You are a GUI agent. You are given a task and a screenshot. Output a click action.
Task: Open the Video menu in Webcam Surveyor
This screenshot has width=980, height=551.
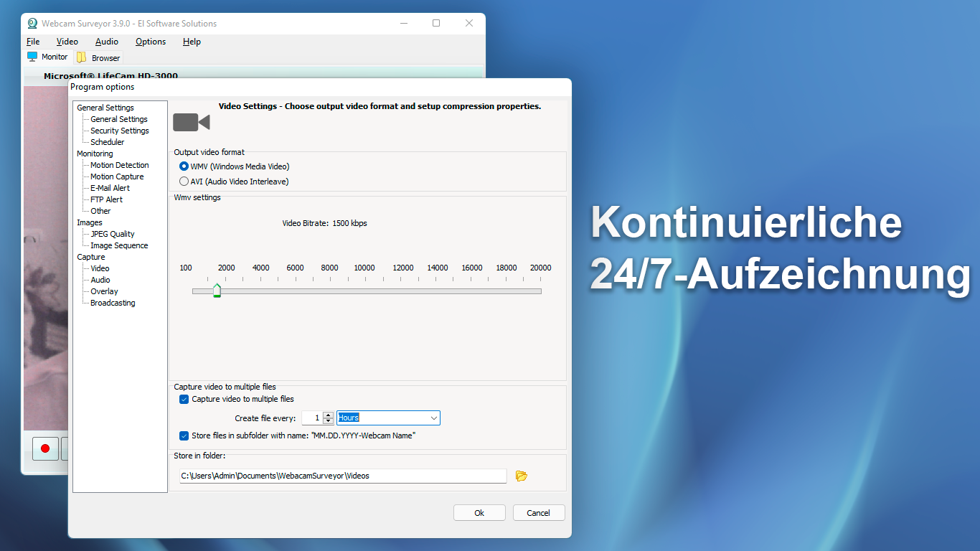coord(67,42)
